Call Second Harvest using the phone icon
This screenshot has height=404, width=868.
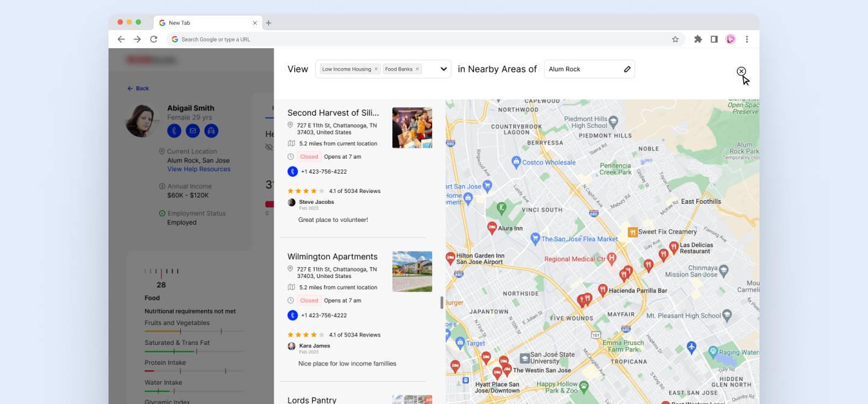click(x=292, y=171)
